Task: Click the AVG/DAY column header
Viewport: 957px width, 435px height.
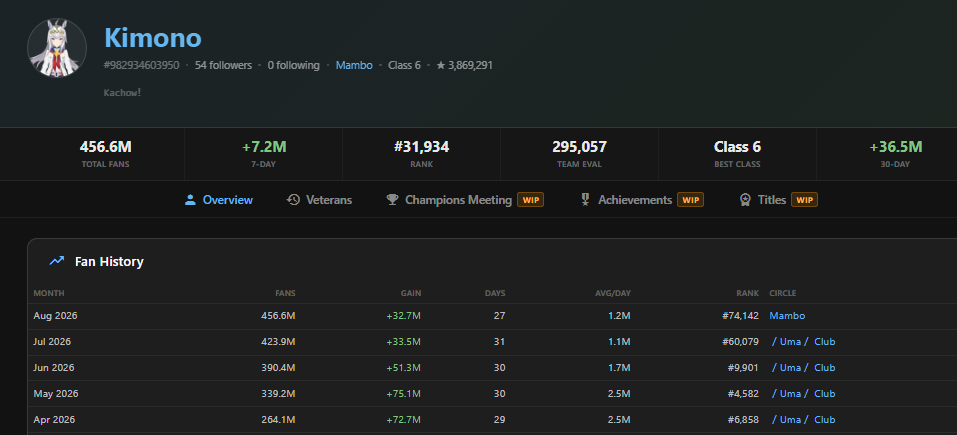Action: point(613,293)
